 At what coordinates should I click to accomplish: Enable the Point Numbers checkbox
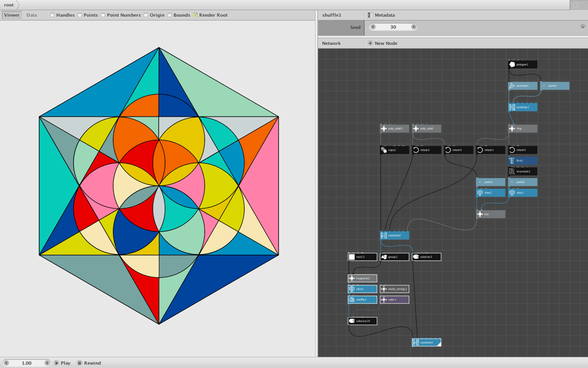click(103, 15)
